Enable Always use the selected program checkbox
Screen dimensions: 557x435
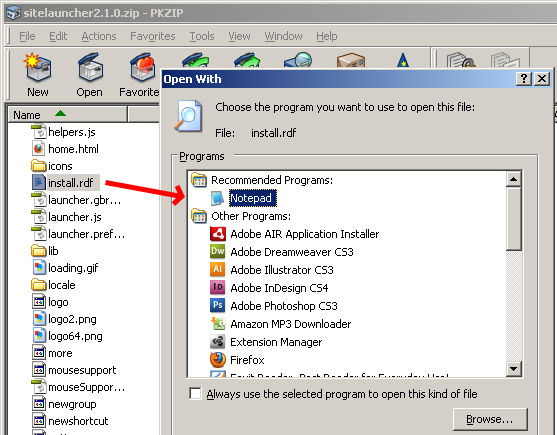(195, 393)
